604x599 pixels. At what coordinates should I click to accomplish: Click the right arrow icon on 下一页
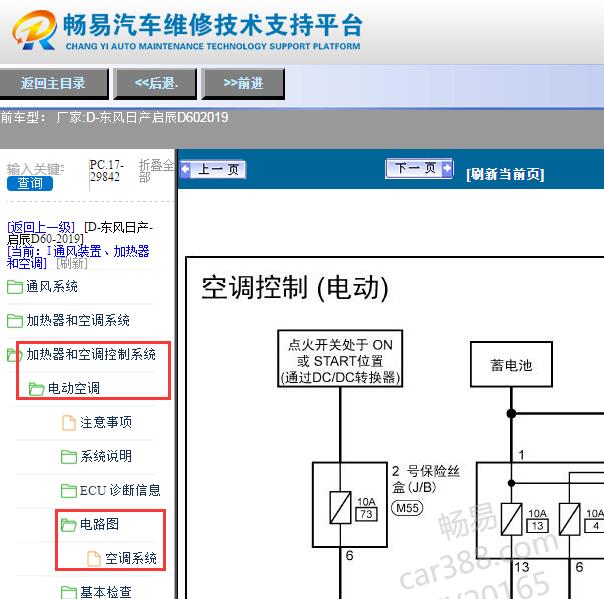click(447, 168)
